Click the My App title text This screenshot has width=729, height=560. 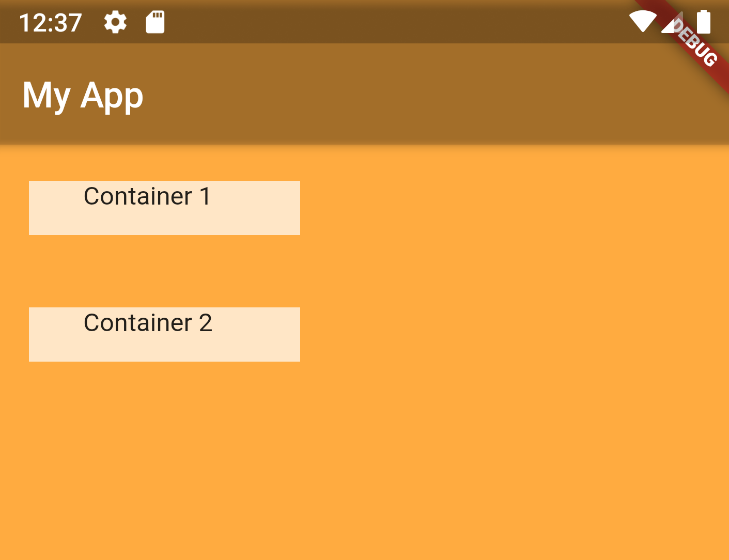coord(82,95)
